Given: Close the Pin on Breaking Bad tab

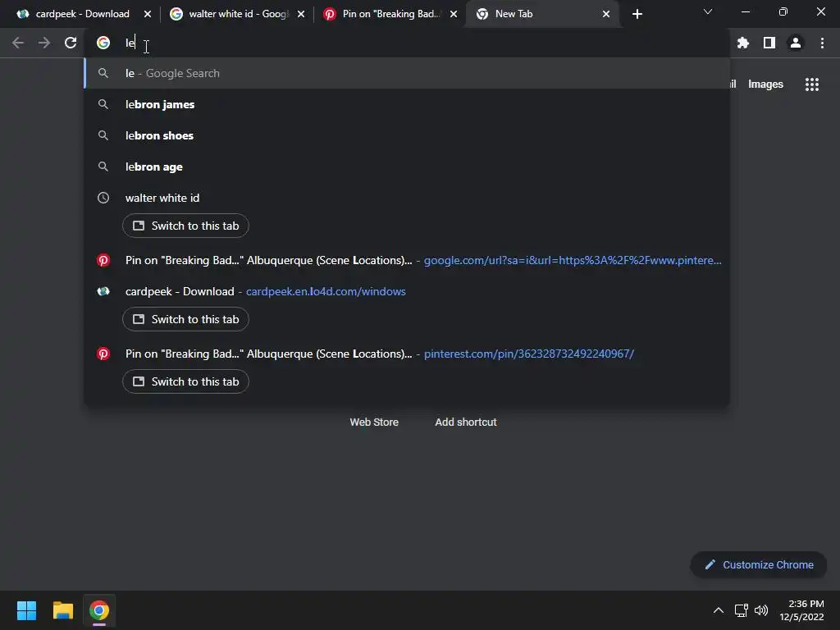Looking at the screenshot, I should coord(454,14).
